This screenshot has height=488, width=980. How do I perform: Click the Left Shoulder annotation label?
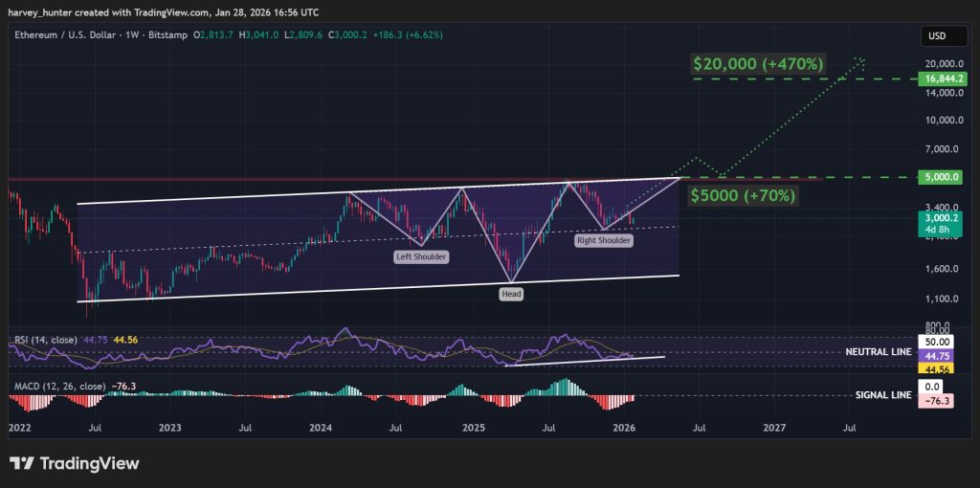pos(422,257)
